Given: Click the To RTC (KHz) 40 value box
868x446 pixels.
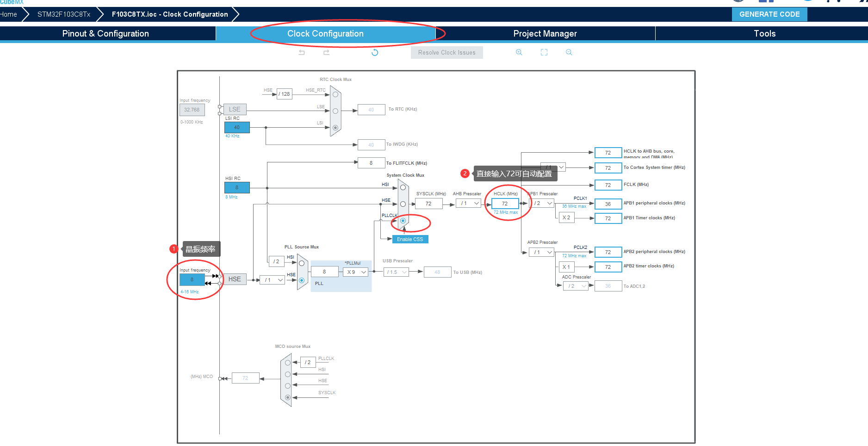Looking at the screenshot, I should 371,110.
